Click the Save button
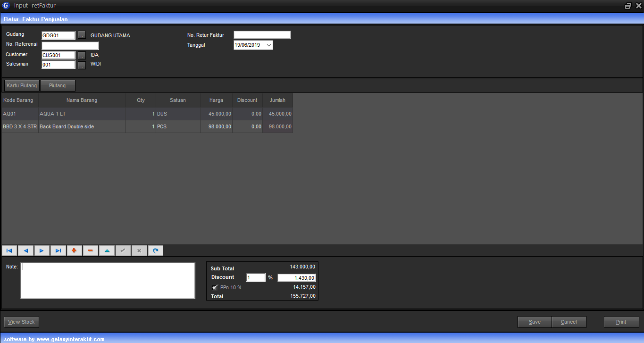The image size is (644, 343). point(535,322)
